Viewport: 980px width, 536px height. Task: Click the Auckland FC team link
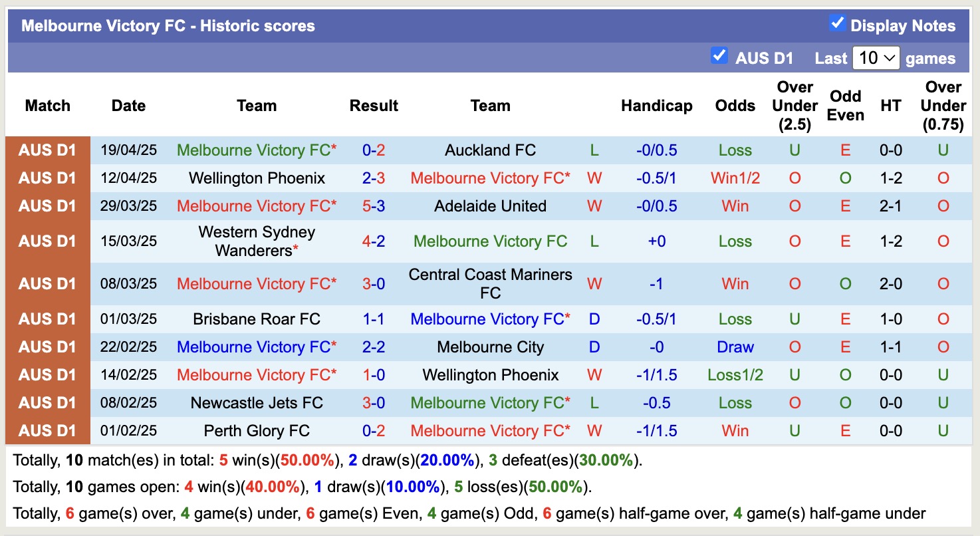pos(490,150)
